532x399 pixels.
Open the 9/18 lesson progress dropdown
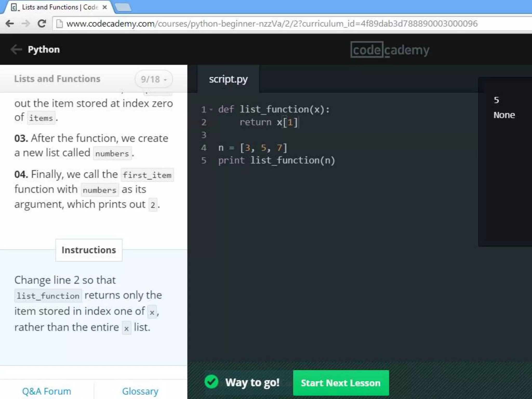tap(154, 79)
